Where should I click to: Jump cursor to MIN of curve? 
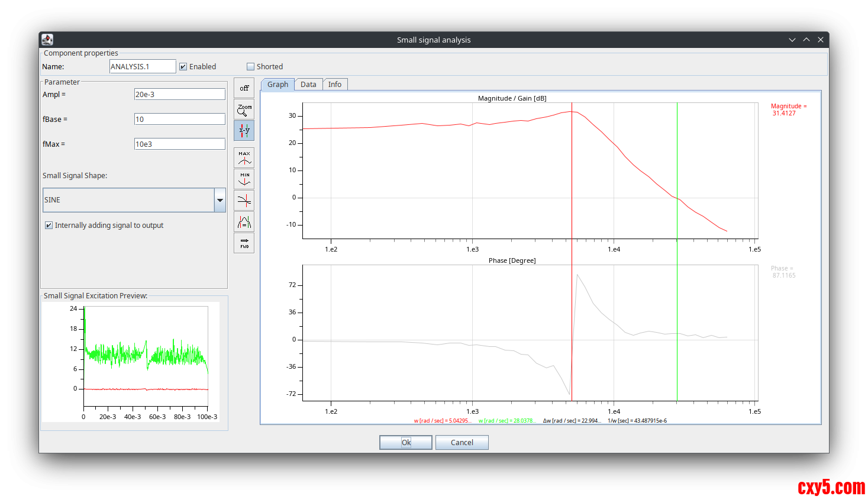[x=244, y=179]
